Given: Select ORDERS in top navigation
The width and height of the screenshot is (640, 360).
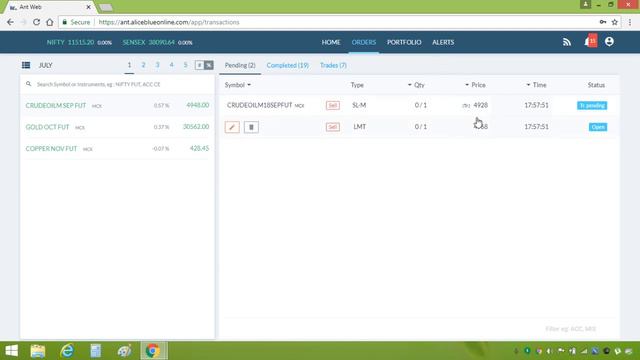Looking at the screenshot, I should (364, 42).
